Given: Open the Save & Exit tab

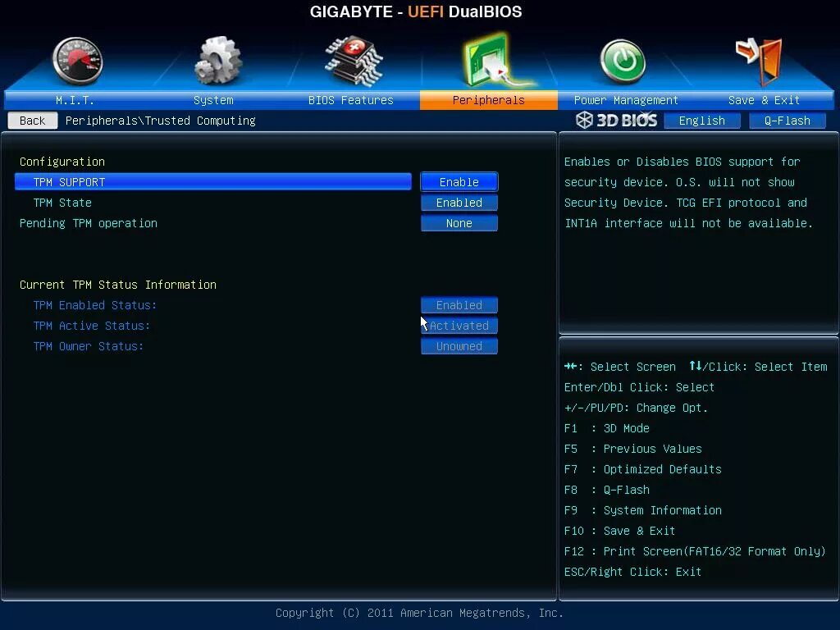Looking at the screenshot, I should pos(764,100).
